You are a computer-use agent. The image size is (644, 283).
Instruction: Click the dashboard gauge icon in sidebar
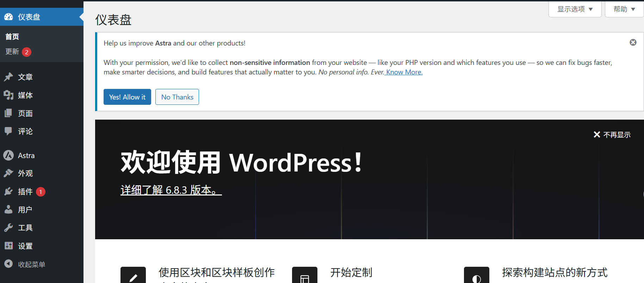click(x=8, y=17)
